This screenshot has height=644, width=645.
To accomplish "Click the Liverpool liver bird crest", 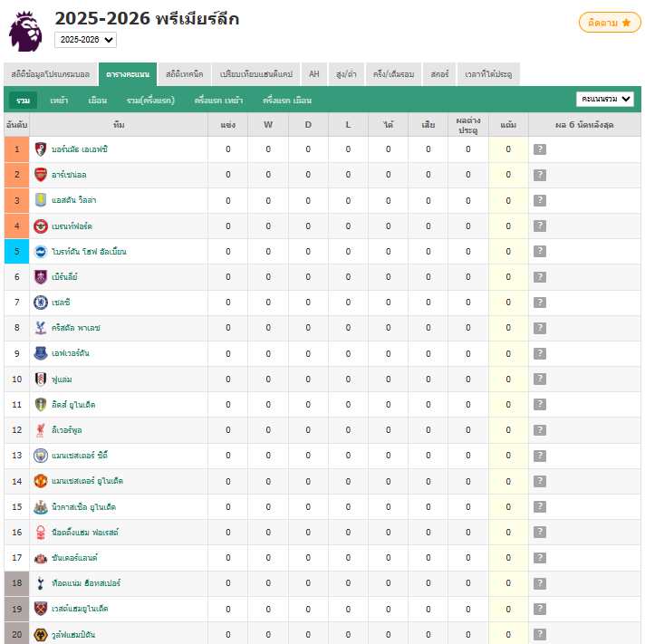I will pos(40,430).
